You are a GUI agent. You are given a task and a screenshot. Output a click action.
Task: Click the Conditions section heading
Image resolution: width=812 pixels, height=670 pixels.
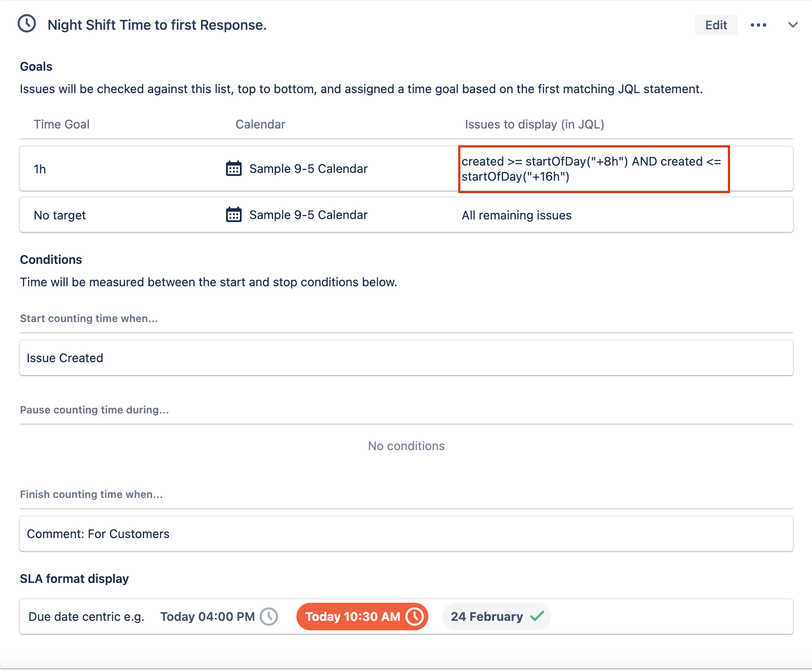click(51, 260)
